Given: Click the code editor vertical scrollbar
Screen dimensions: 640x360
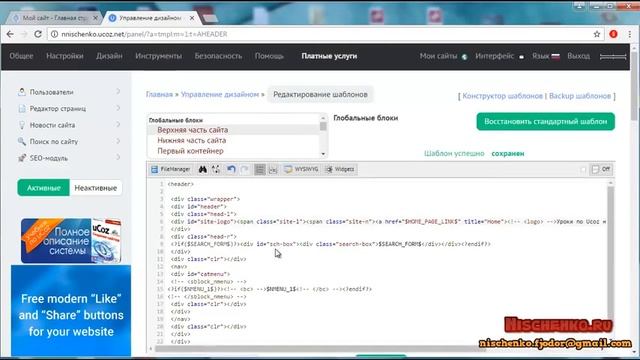Looking at the screenshot, I should (610, 261).
